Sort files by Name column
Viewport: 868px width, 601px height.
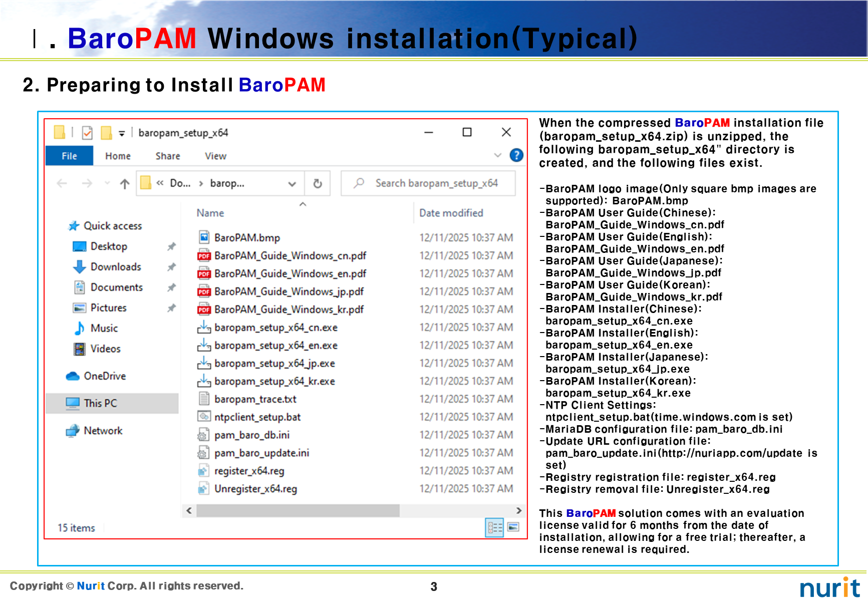[x=210, y=213]
